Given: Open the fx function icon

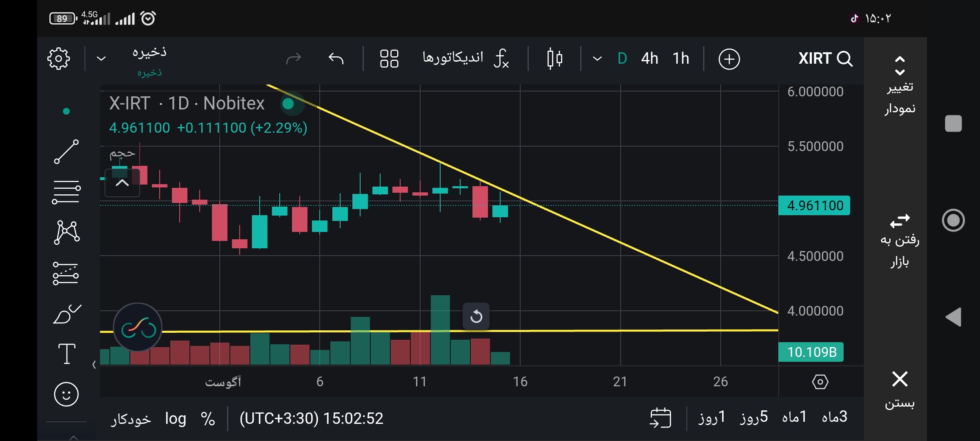Looking at the screenshot, I should coord(501,58).
